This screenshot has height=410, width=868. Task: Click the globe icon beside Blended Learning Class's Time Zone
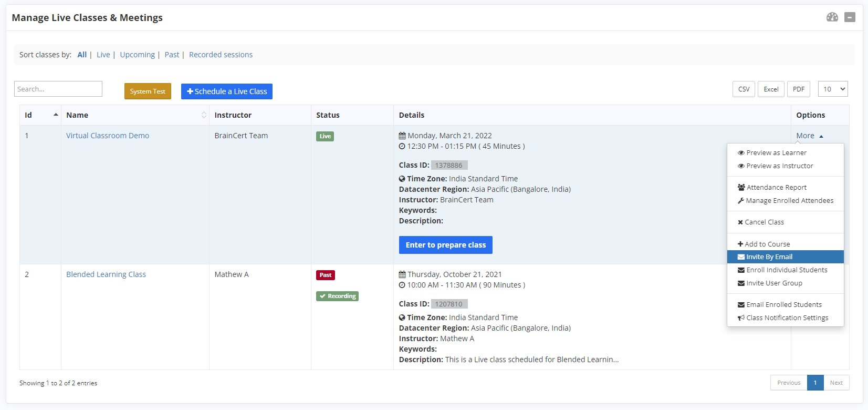(x=402, y=317)
